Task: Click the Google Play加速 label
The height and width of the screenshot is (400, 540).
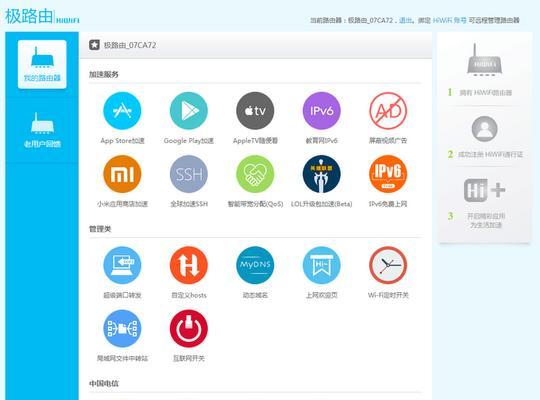Action: 189,141
